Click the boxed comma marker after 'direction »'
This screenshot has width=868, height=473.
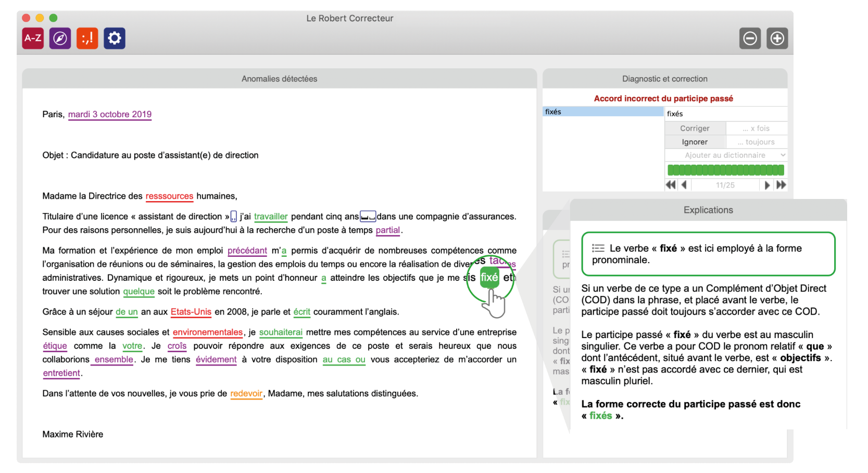click(x=233, y=217)
